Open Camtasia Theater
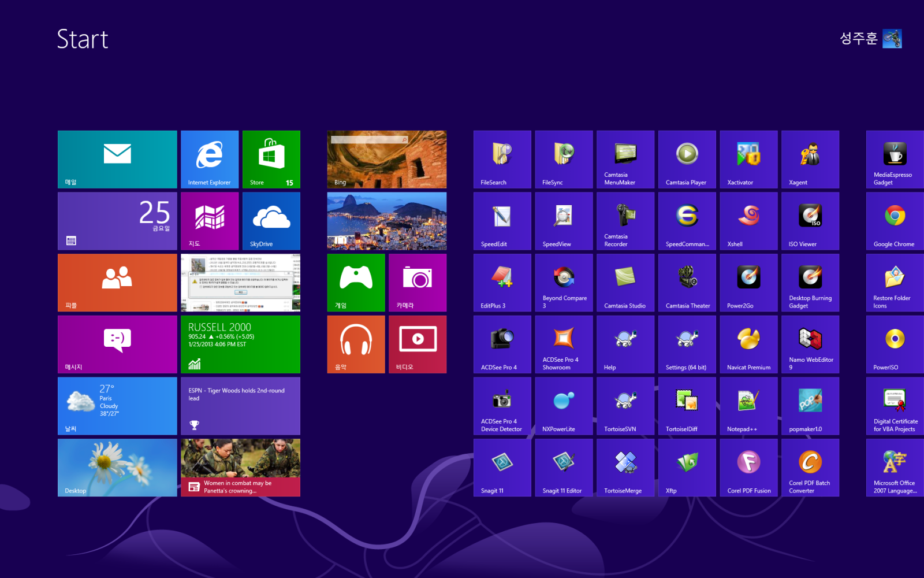Viewport: 924px width, 578px height. click(x=687, y=283)
